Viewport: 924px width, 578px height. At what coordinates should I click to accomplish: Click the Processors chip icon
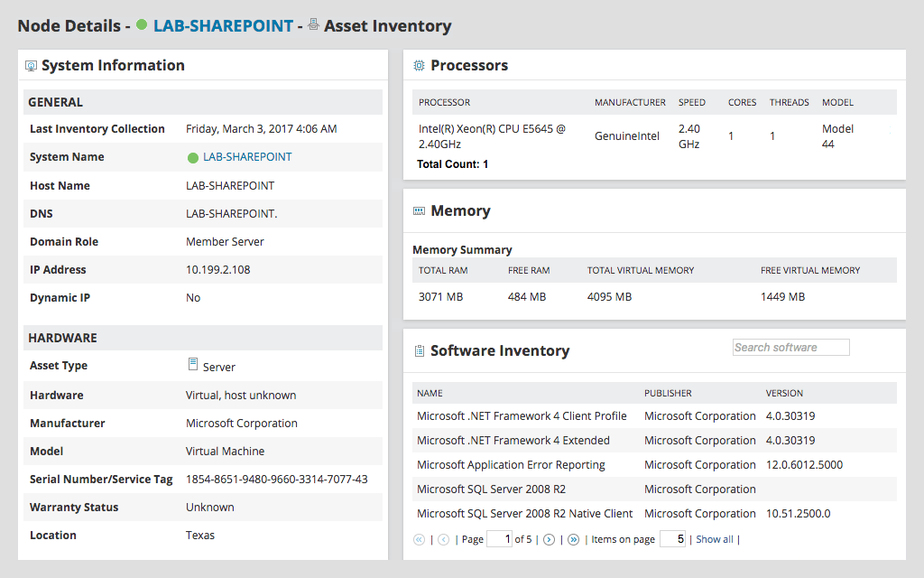(x=419, y=65)
